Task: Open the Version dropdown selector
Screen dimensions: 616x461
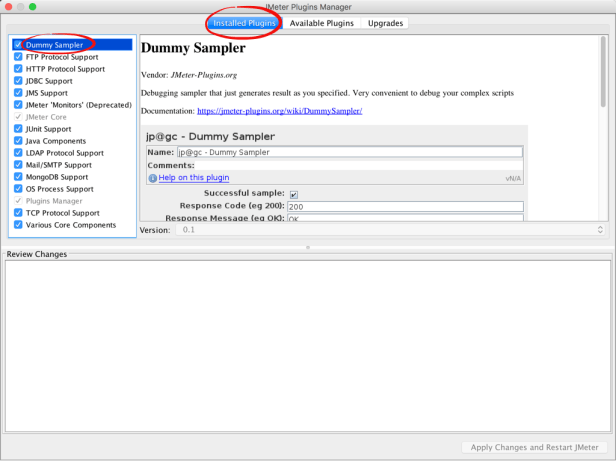Action: coord(390,230)
